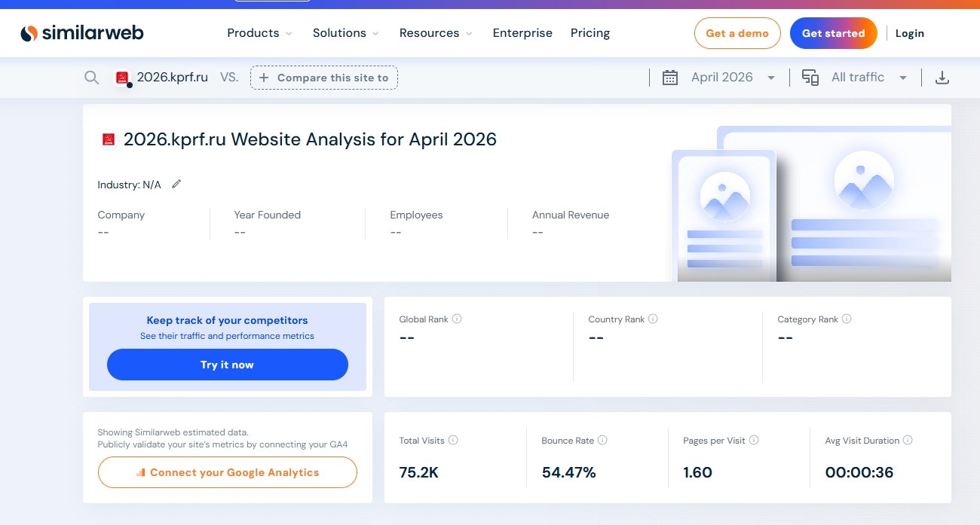Click the pencil icon to edit Industry
The height and width of the screenshot is (525, 980).
point(176,184)
